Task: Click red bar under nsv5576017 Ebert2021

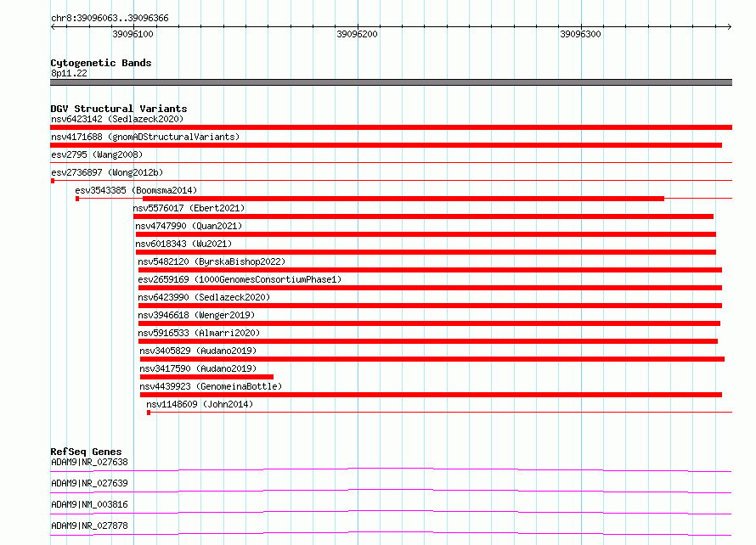Action: coord(423,216)
